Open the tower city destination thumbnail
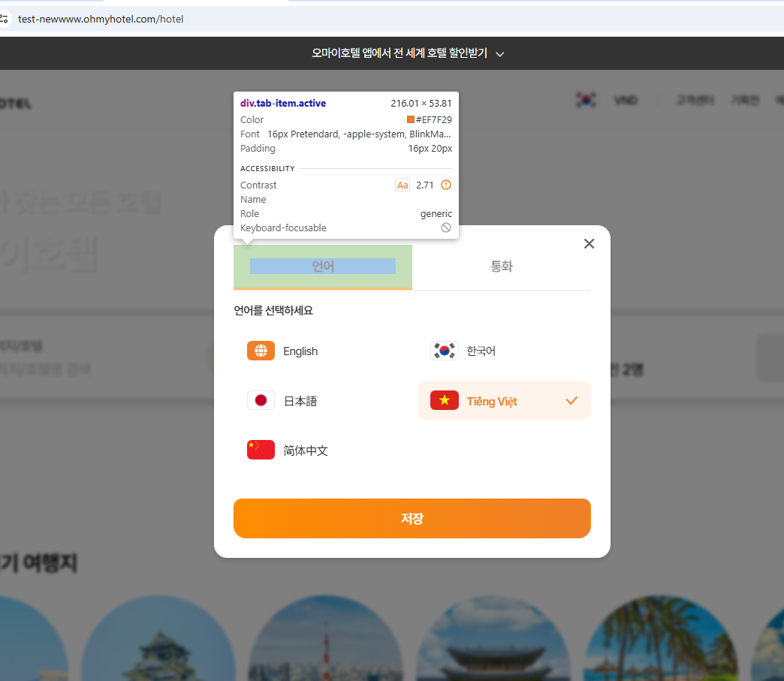784x681 pixels. click(325, 638)
